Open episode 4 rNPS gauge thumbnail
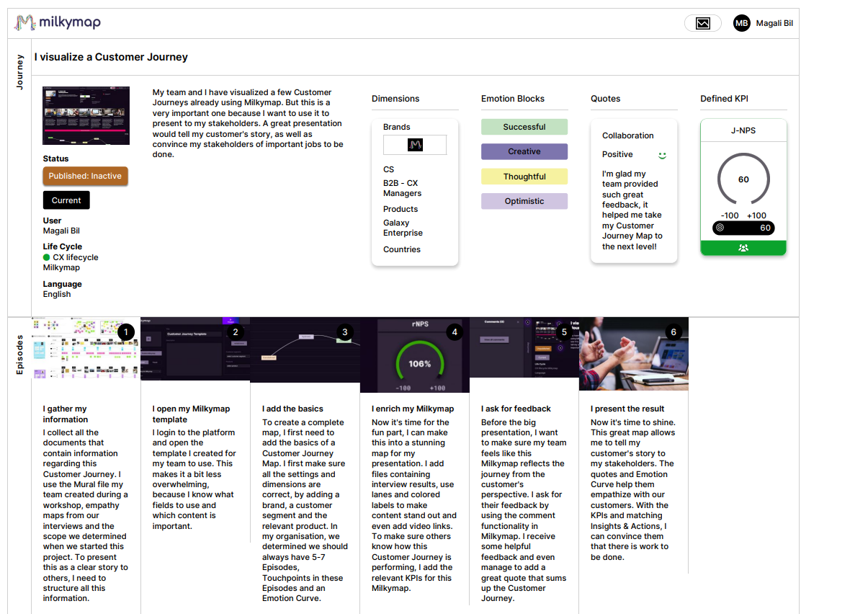Viewport: 868px width, 614px height. (414, 355)
